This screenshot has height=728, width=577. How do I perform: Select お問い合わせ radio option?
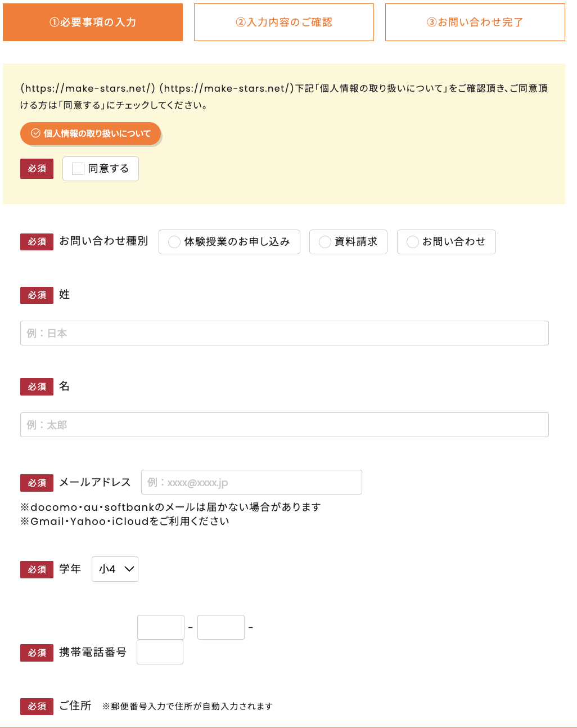413,242
